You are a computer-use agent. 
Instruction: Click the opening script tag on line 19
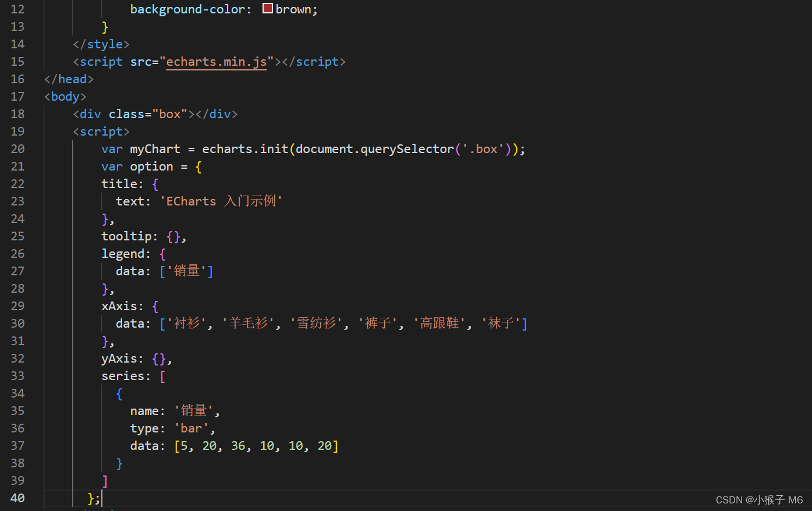click(101, 132)
